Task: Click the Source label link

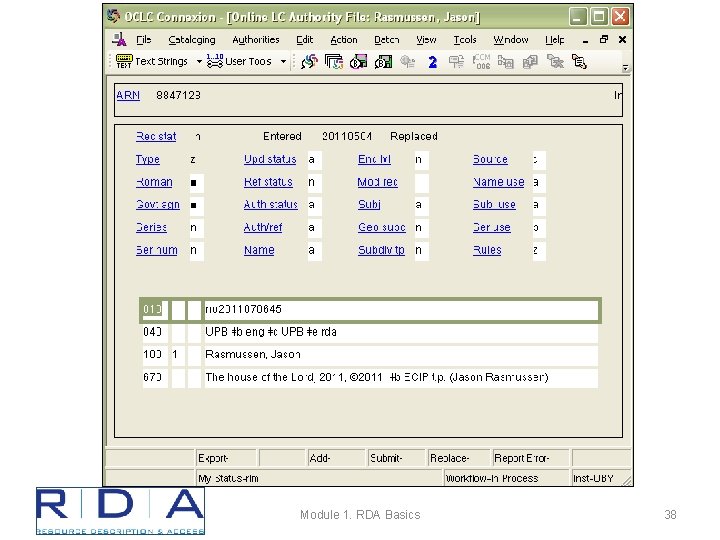Action: (490, 159)
